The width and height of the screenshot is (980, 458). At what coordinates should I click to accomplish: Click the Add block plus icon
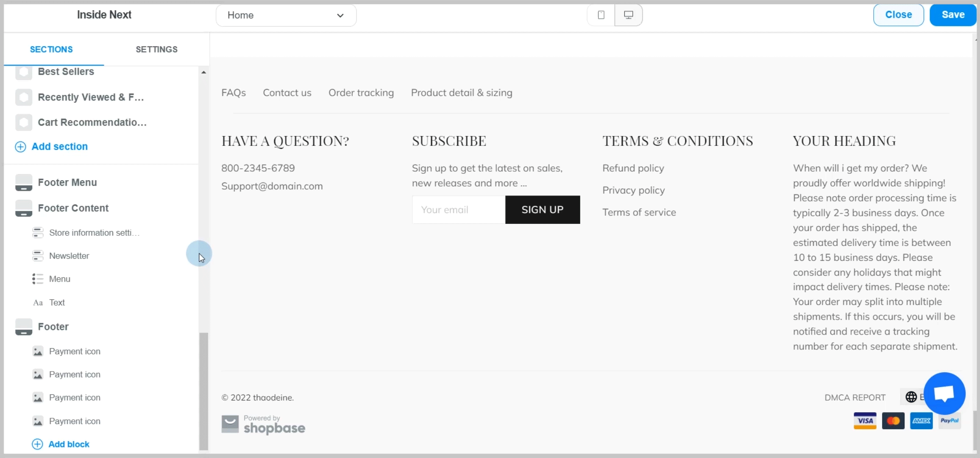[x=37, y=444]
